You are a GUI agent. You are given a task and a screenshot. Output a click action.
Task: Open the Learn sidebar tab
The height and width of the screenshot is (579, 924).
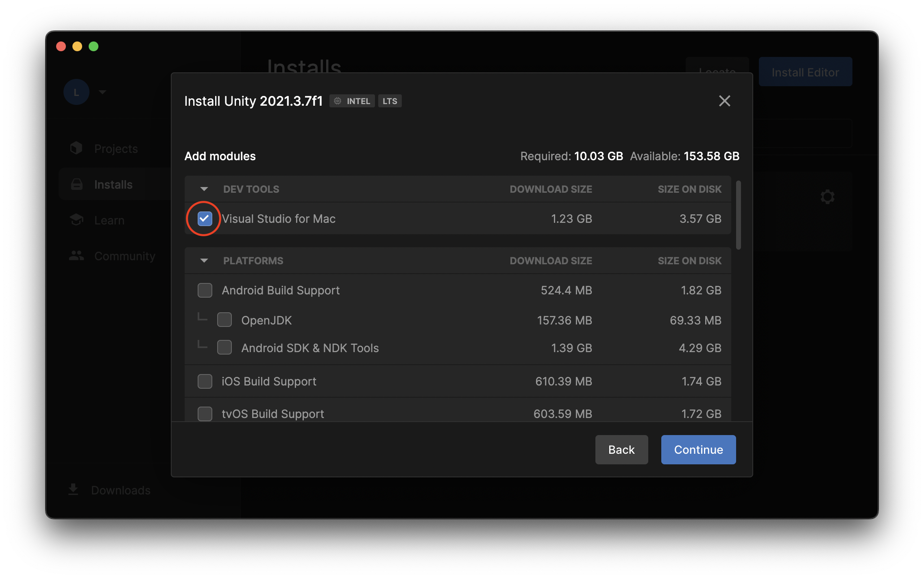click(109, 220)
